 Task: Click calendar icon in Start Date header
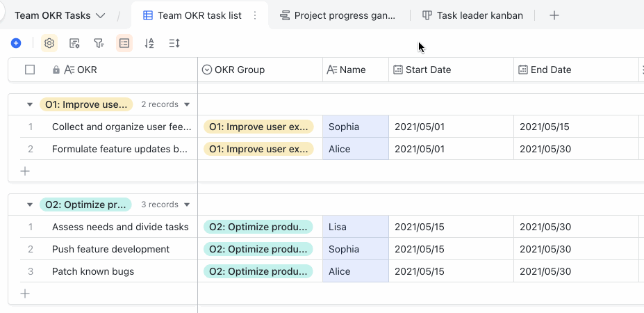pos(398,70)
